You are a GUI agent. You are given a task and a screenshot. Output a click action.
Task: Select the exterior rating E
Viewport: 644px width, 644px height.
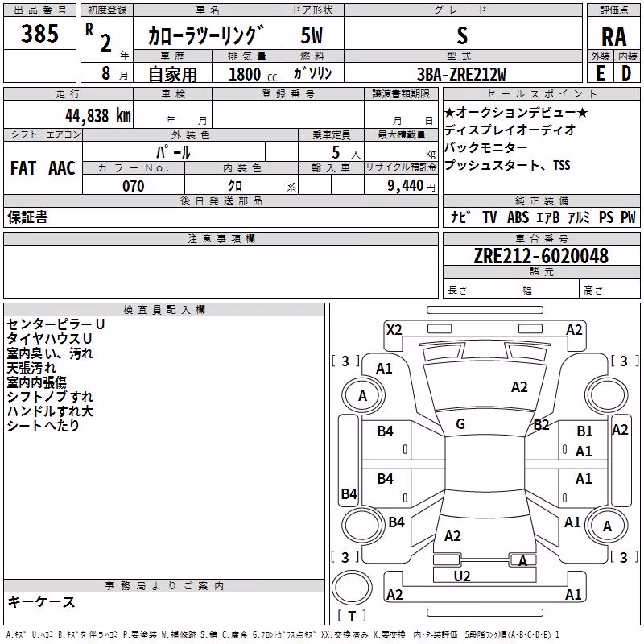(601, 73)
